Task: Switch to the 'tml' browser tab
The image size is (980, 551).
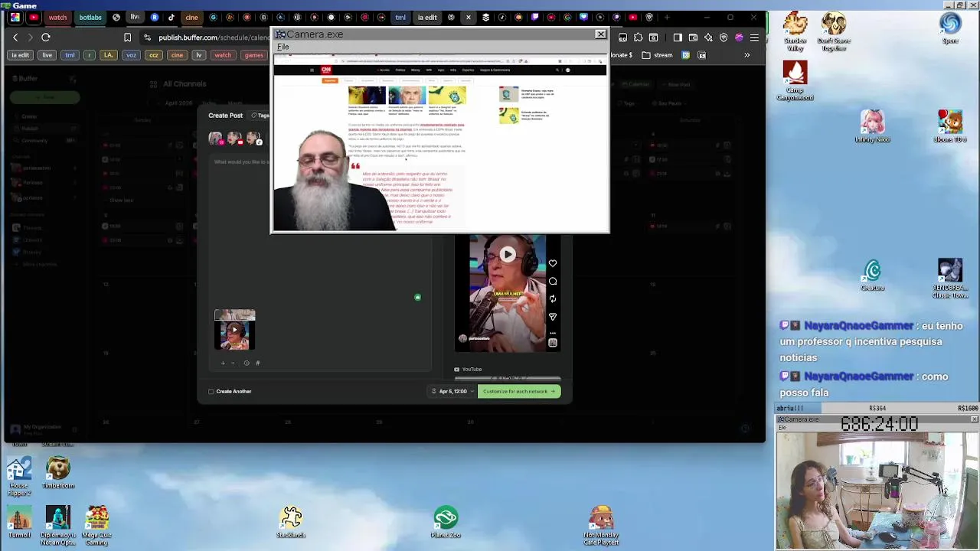Action: pyautogui.click(x=400, y=17)
